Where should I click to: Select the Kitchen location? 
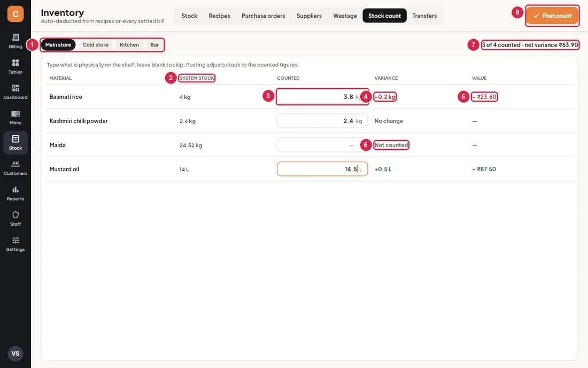click(x=129, y=44)
